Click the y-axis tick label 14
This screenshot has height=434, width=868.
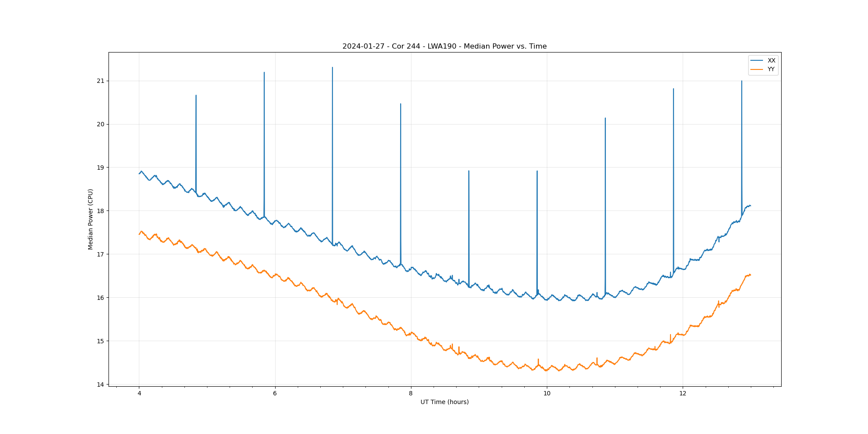101,385
